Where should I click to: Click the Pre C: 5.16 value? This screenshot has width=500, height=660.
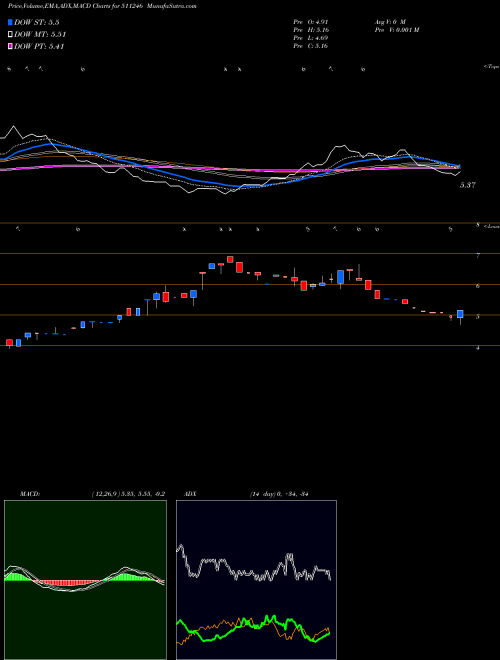pyautogui.click(x=311, y=46)
